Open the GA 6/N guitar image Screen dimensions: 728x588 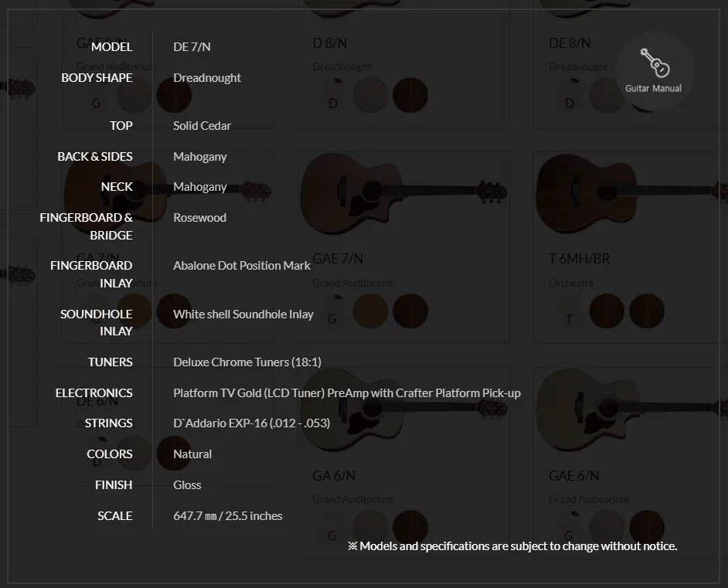click(x=403, y=410)
